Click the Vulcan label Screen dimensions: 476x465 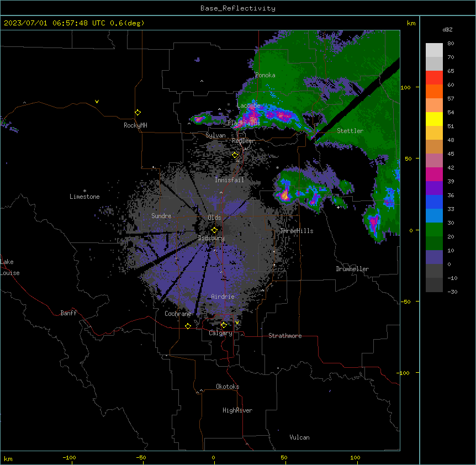pyautogui.click(x=300, y=437)
